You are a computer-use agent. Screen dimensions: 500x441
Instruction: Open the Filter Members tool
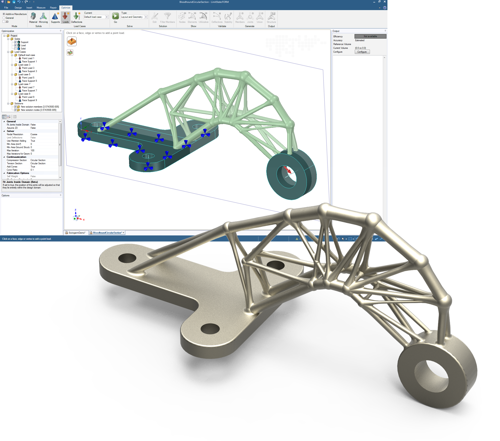point(168,17)
